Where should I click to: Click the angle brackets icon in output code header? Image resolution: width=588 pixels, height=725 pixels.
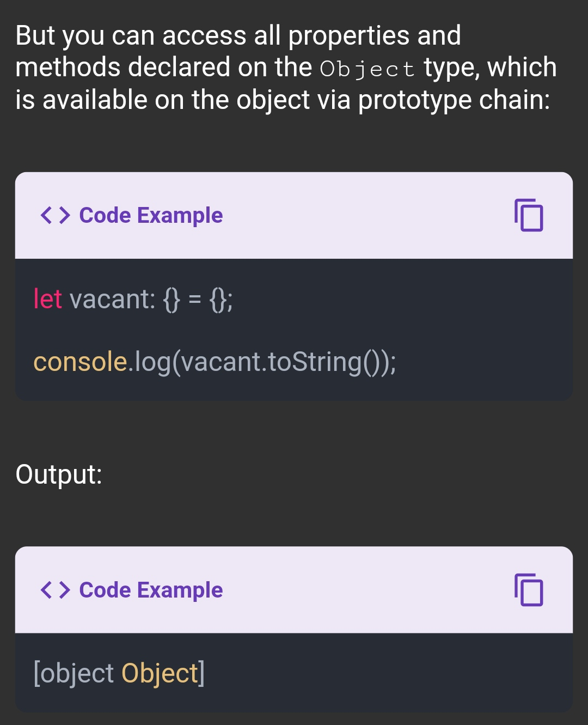(56, 590)
